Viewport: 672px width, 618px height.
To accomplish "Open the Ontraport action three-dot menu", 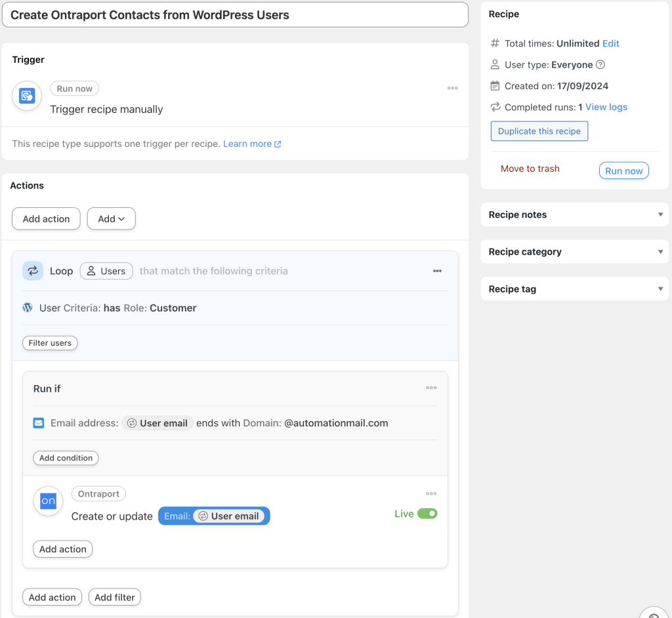I will click(x=431, y=493).
